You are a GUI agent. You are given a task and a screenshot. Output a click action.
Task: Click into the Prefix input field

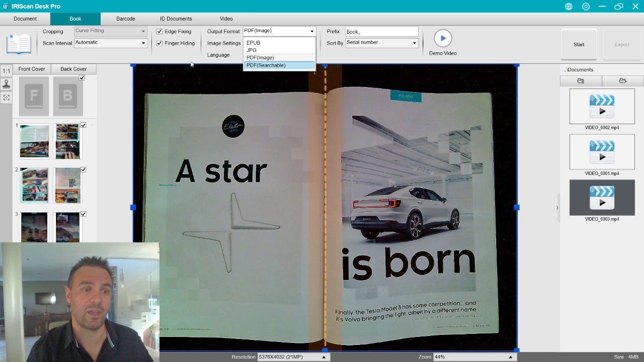(381, 31)
